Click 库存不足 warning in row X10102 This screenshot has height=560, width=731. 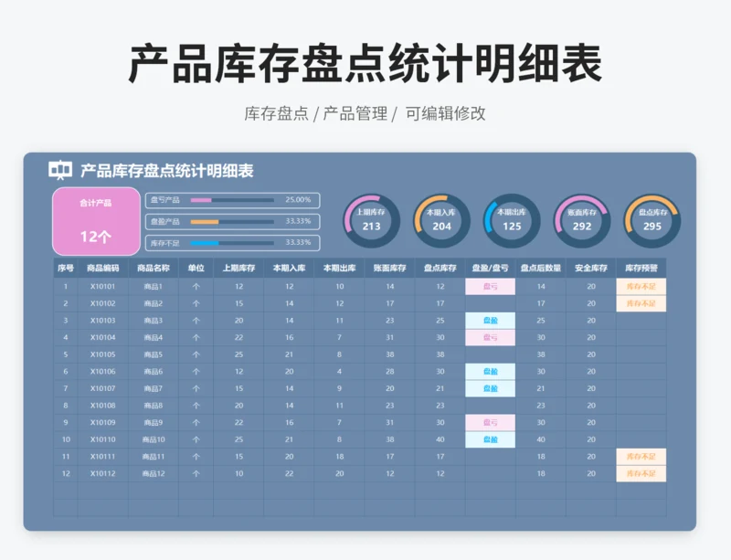pyautogui.click(x=641, y=303)
